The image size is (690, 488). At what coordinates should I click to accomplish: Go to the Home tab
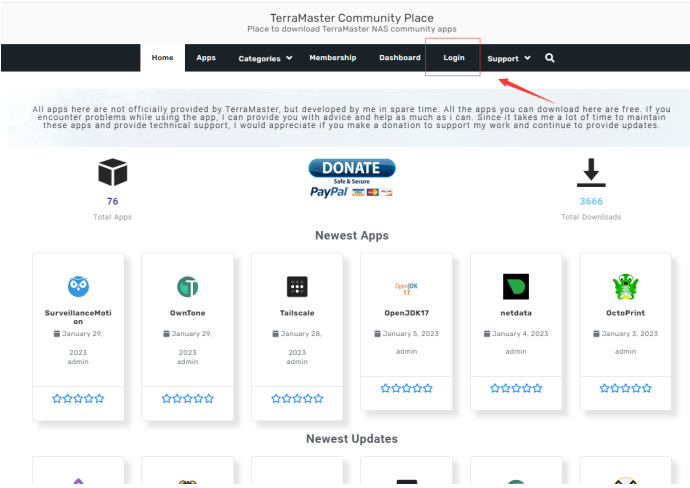[162, 58]
